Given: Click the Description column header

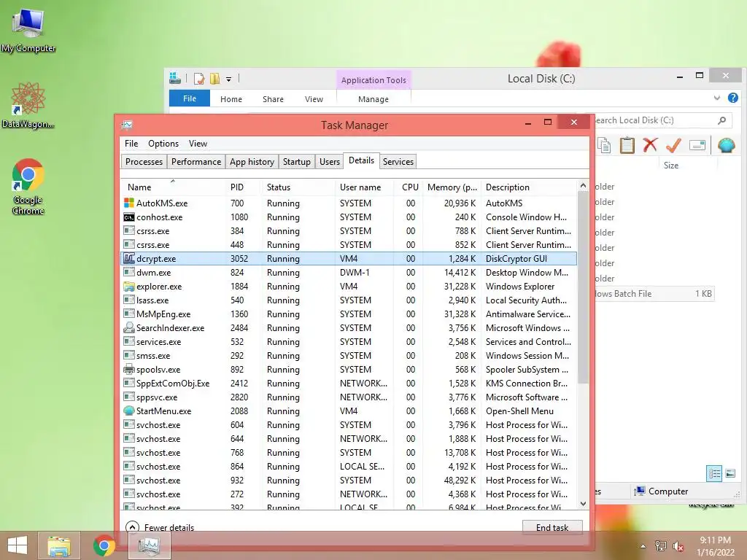Looking at the screenshot, I should 529,187.
